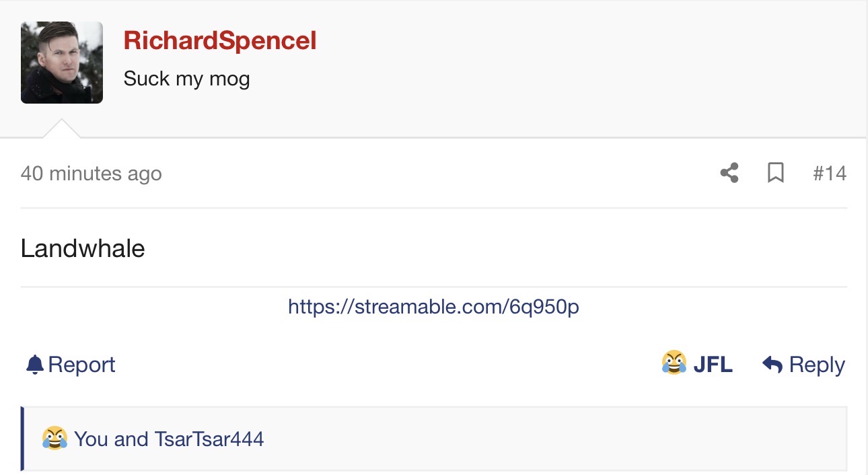
Task: Click the bell icon beside Report
Action: 34,365
